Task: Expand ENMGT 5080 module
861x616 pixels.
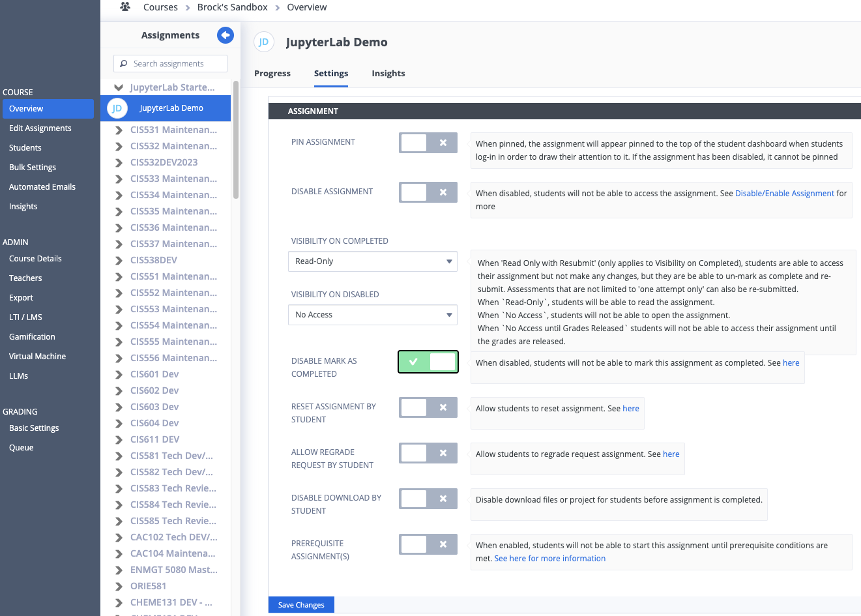Action: point(119,570)
